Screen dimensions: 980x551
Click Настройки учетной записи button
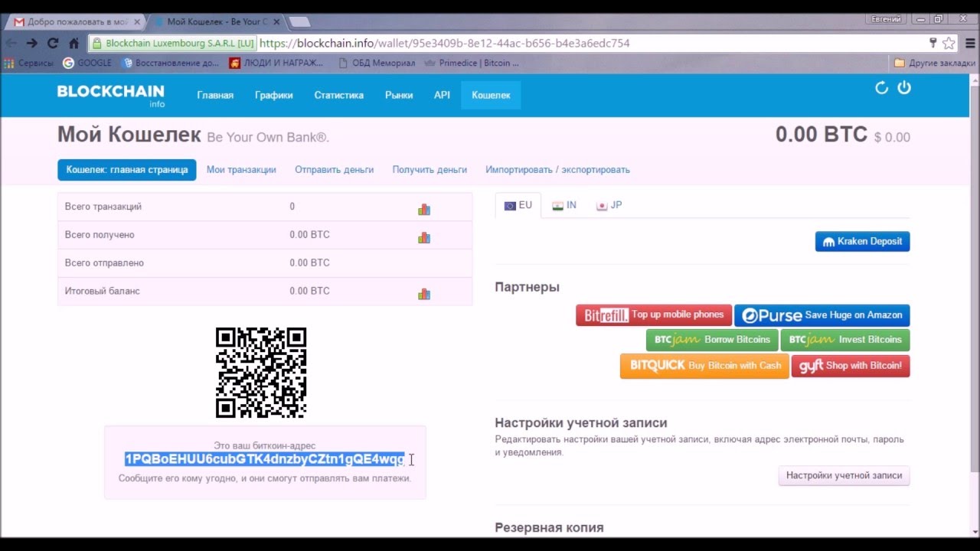(x=844, y=475)
